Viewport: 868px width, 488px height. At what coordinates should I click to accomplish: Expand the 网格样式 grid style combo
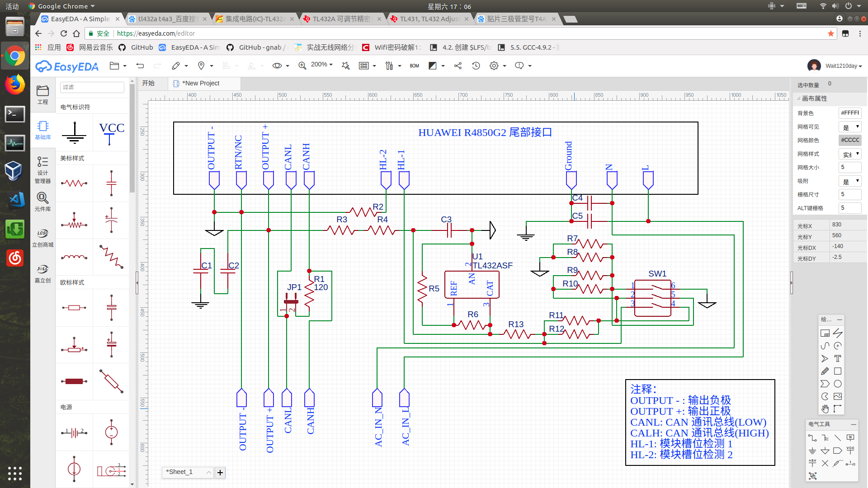[850, 154]
